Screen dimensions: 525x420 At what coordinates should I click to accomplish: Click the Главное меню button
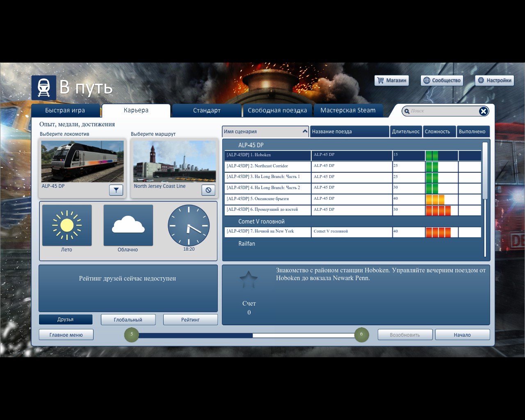(x=66, y=335)
